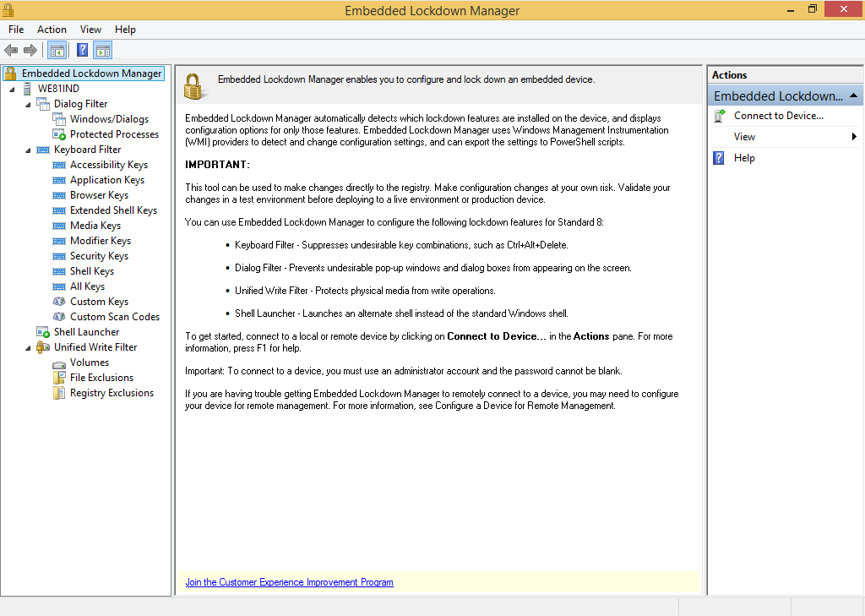Open the Action menu
865x616 pixels.
(52, 30)
